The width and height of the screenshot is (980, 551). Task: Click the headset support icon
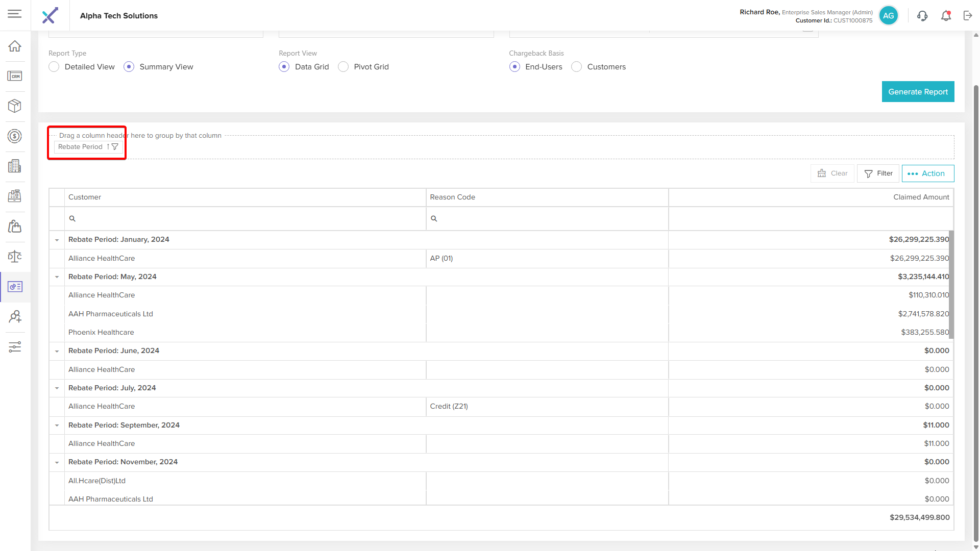point(922,16)
